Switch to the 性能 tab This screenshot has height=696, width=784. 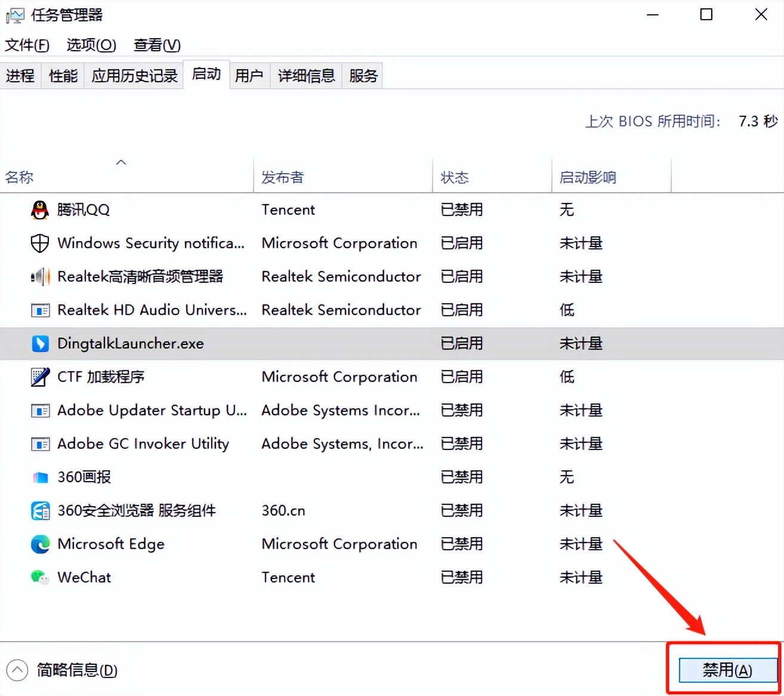click(x=62, y=75)
